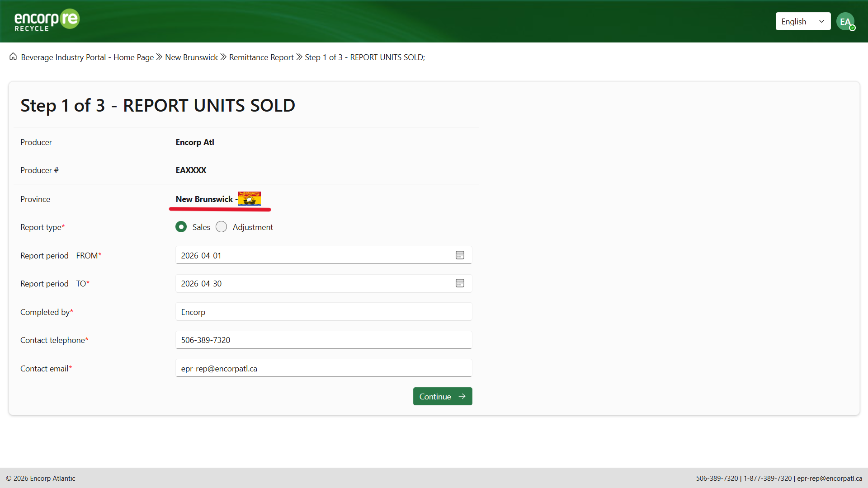The width and height of the screenshot is (868, 488).
Task: Click the language dropdown chevron
Action: [x=821, y=21]
